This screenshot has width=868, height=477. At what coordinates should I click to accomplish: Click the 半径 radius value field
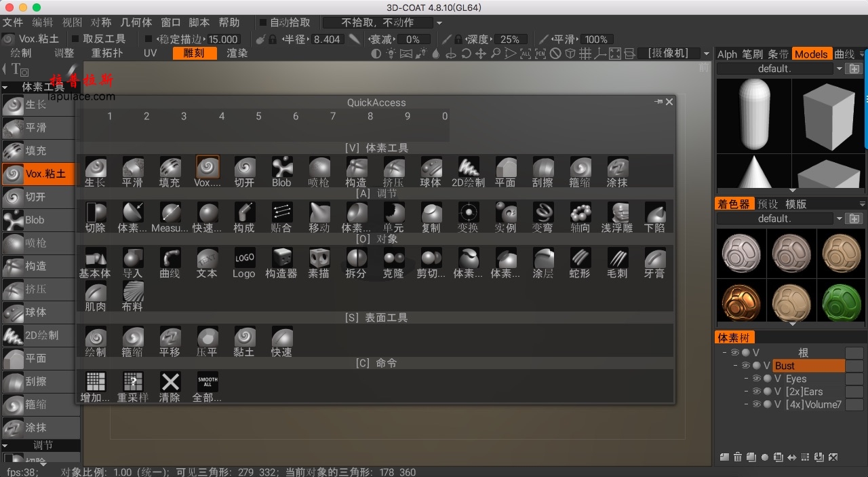[x=327, y=39]
